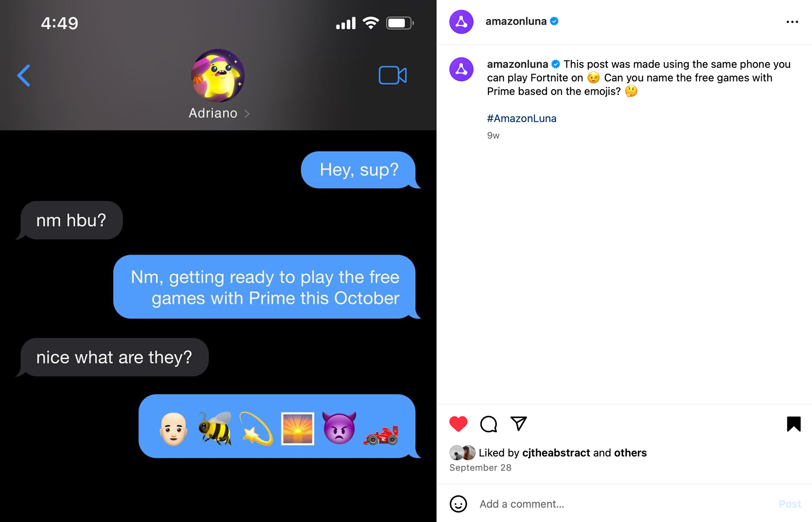
Task: Start FaceTime with the video camera icon
Action: pos(392,76)
